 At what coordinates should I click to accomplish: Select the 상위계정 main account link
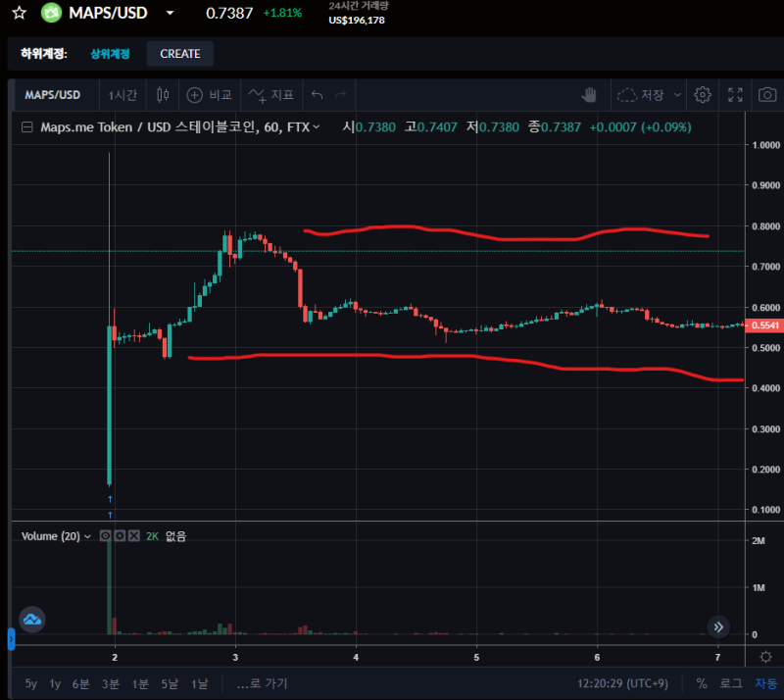point(110,54)
